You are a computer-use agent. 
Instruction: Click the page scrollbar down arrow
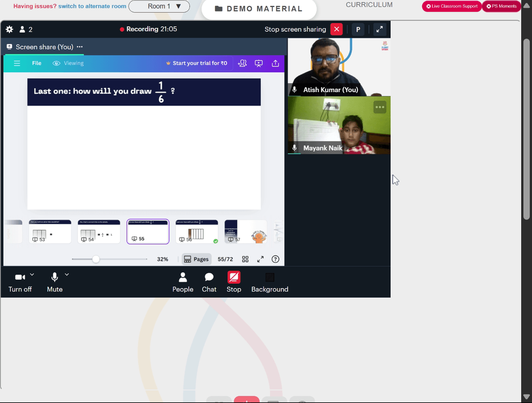pos(527,397)
